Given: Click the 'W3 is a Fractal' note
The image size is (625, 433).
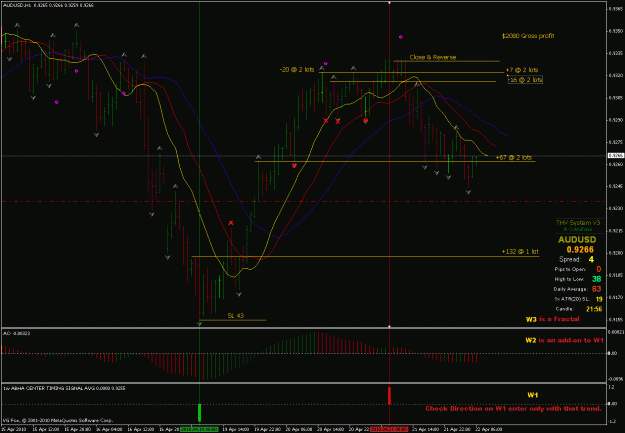Looking at the screenshot, I should [x=552, y=319].
